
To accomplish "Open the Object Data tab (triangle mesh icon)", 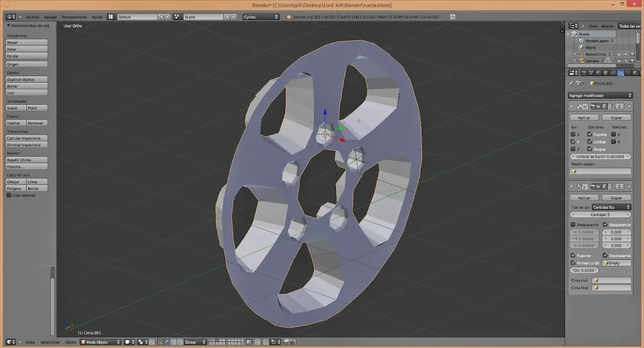I will tap(628, 73).
